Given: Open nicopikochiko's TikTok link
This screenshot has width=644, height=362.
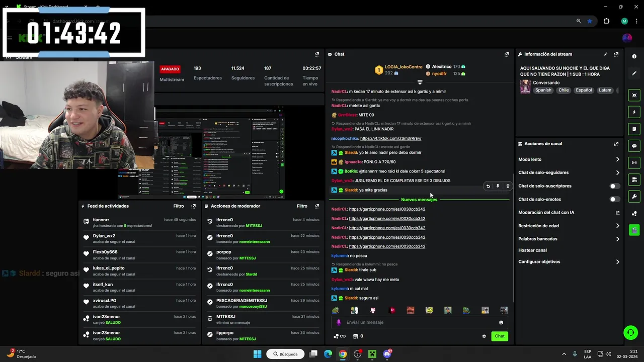Looking at the screenshot, I should (391, 138).
